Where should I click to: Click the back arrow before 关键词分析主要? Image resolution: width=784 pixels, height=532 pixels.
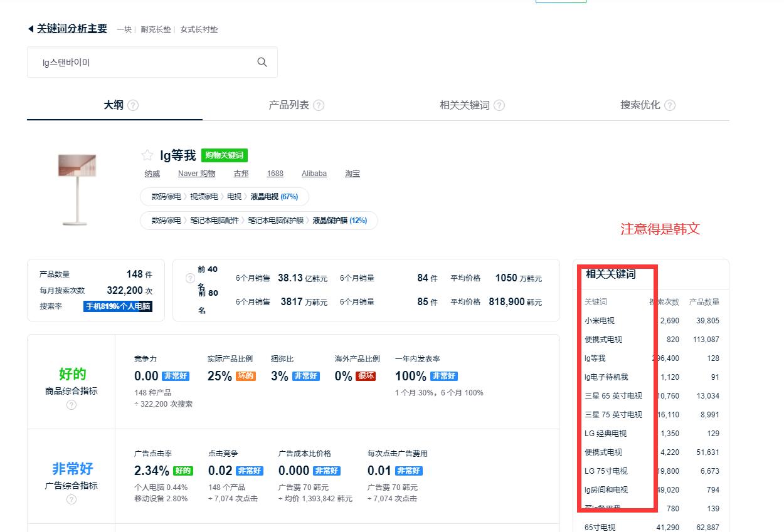31,28
